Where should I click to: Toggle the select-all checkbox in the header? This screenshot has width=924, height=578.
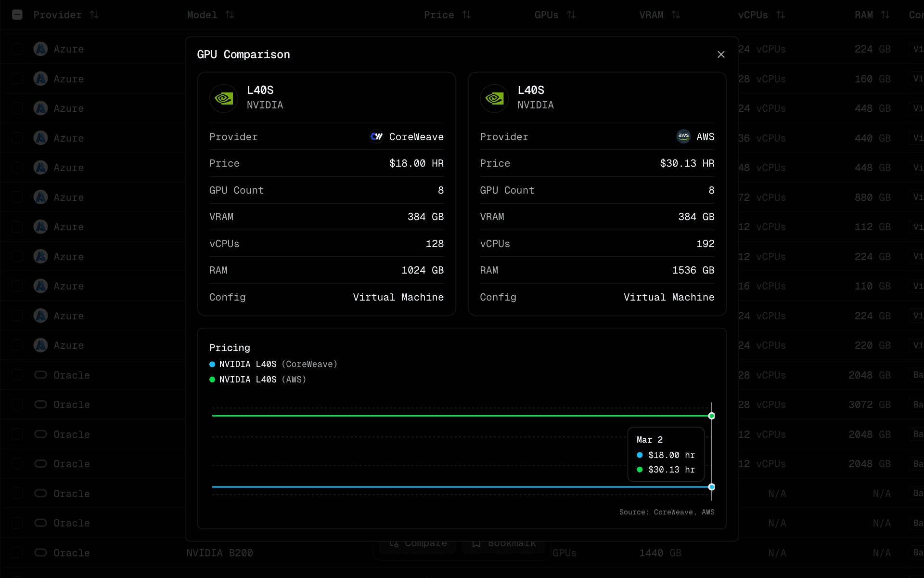17,15
